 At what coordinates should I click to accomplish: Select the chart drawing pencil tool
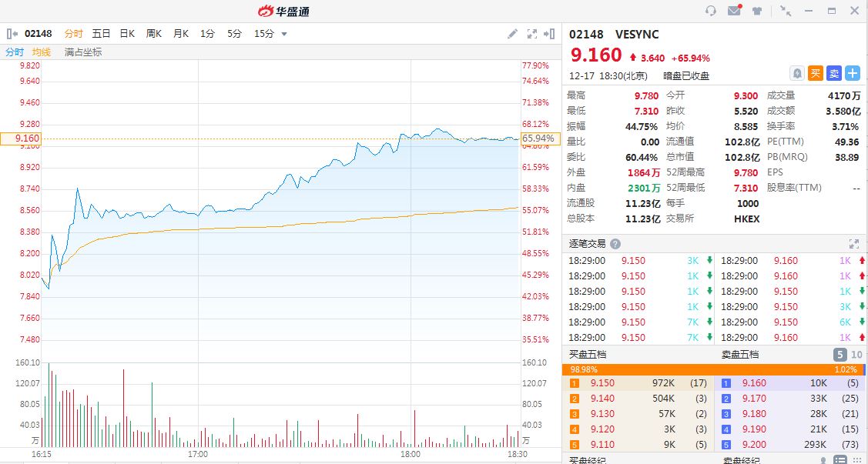point(513,34)
